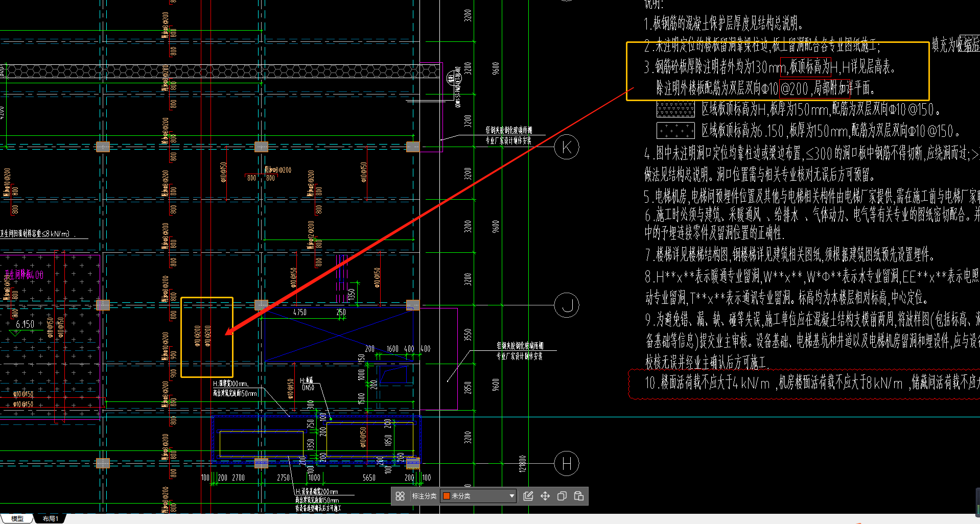Click the 4750 dimension text
The height and width of the screenshot is (524, 980).
tap(300, 312)
